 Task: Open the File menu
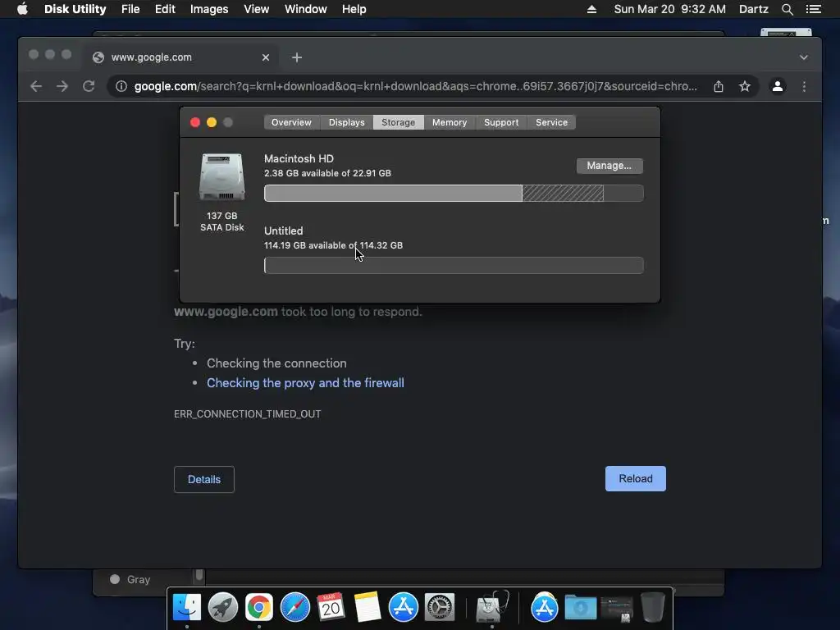pos(130,9)
